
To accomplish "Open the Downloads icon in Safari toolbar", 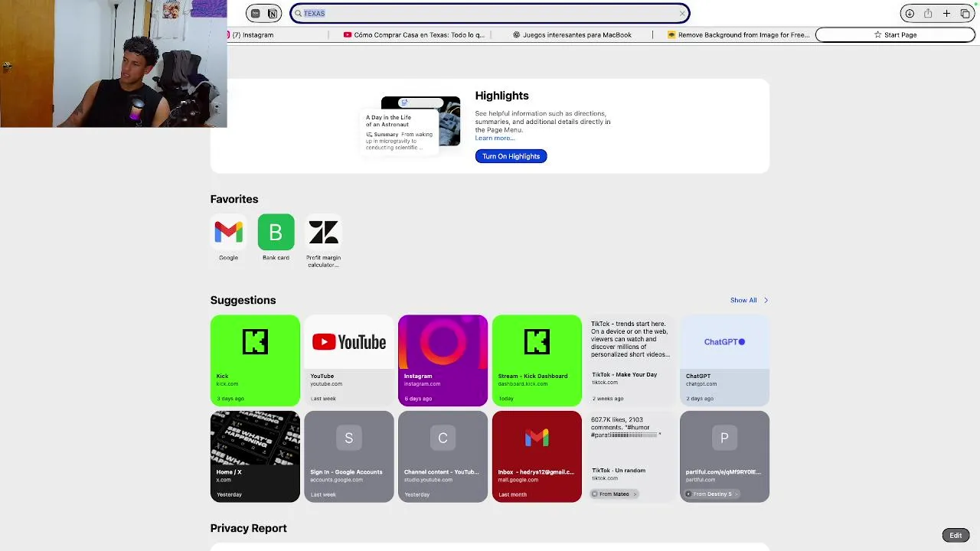I will 910,13.
